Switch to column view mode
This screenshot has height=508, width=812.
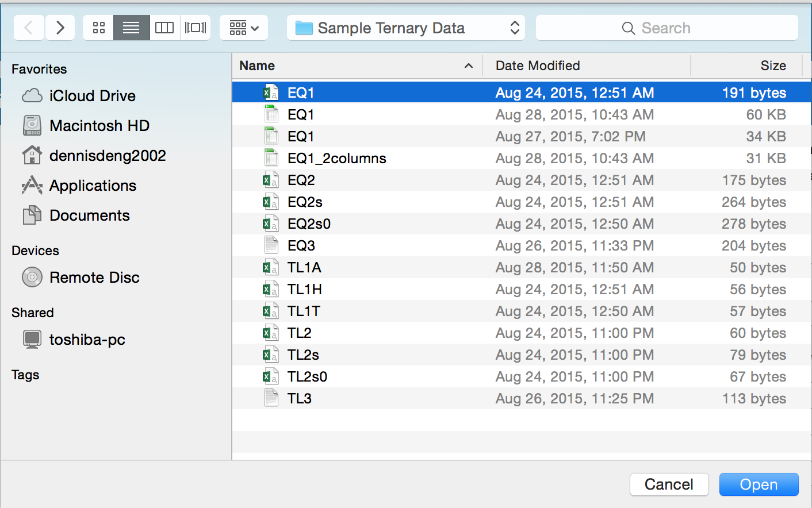164,27
